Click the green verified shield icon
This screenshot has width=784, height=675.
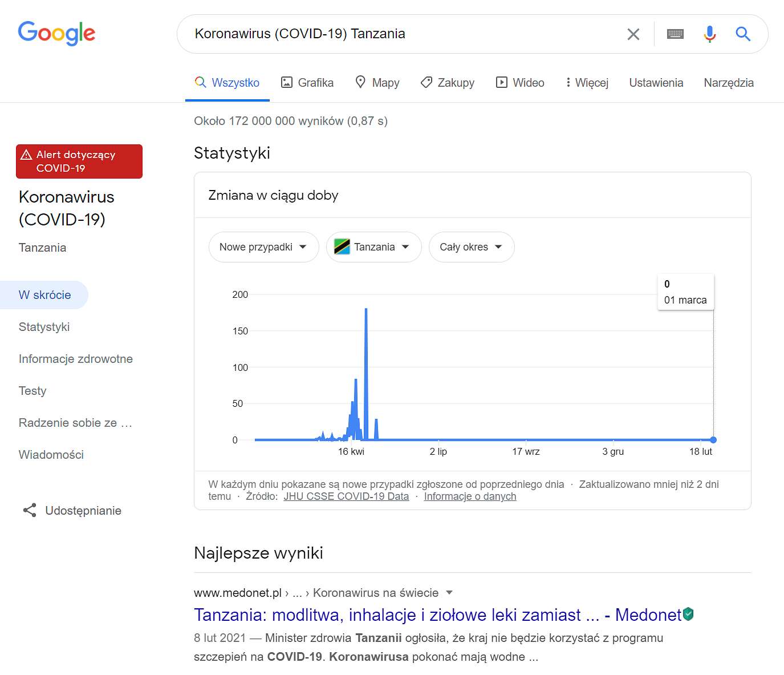pyautogui.click(x=688, y=614)
